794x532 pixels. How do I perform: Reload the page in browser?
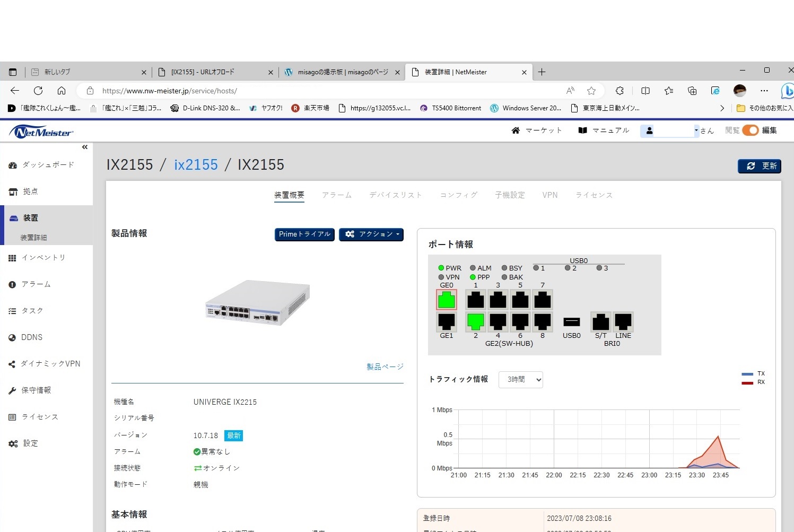(38, 91)
